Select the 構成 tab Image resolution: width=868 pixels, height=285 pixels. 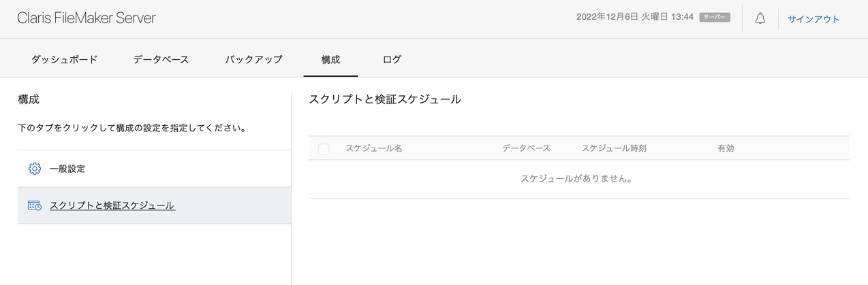330,59
